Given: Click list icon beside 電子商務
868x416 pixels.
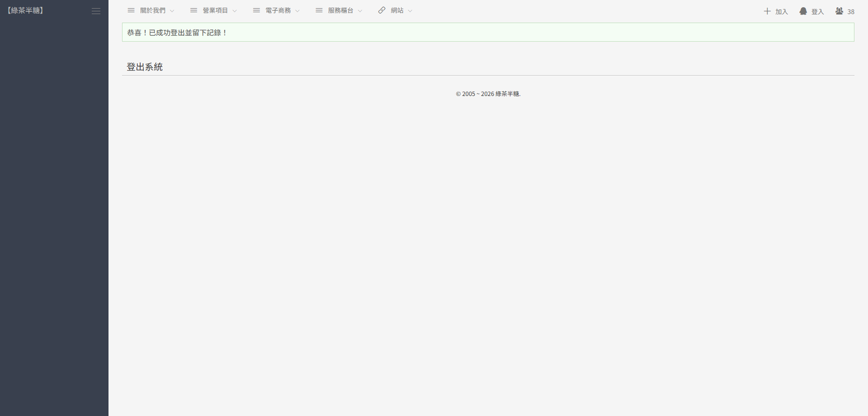Looking at the screenshot, I should [x=256, y=10].
